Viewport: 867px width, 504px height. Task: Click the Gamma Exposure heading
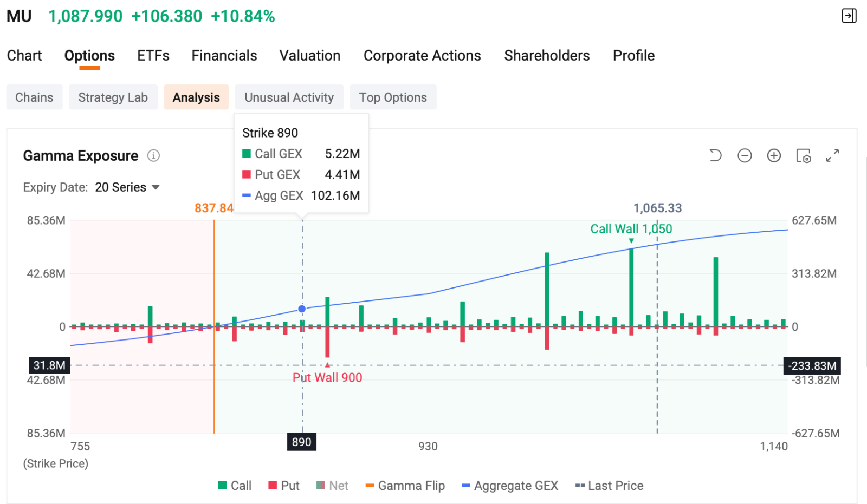click(x=81, y=156)
